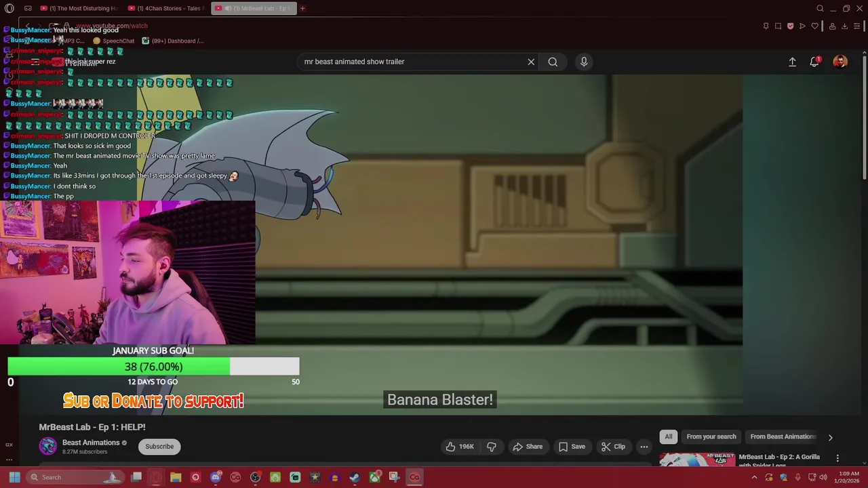Dislike the MrBeast Lab video
This screenshot has width=868, height=488.
(492, 446)
